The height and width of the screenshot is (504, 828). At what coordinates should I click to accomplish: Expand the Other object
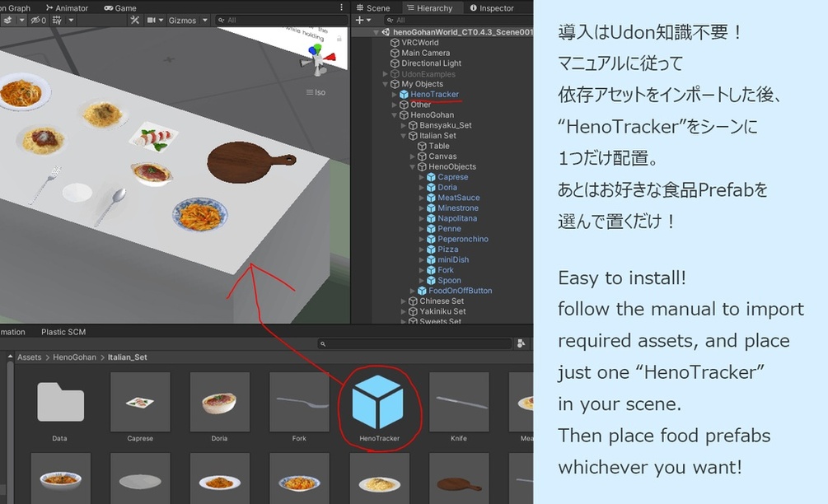tap(395, 105)
